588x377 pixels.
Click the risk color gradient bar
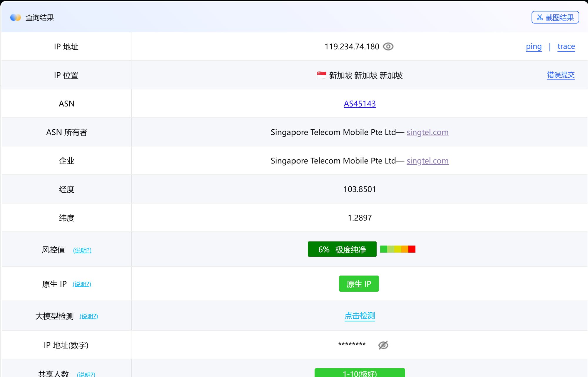tap(397, 249)
